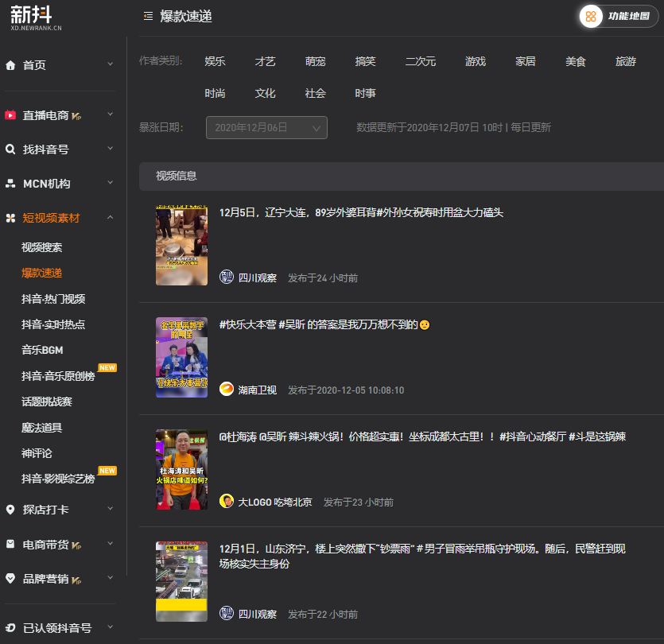Open the 暴涨日期 date dropdown
Screen dimensions: 664x644
[x=266, y=127]
